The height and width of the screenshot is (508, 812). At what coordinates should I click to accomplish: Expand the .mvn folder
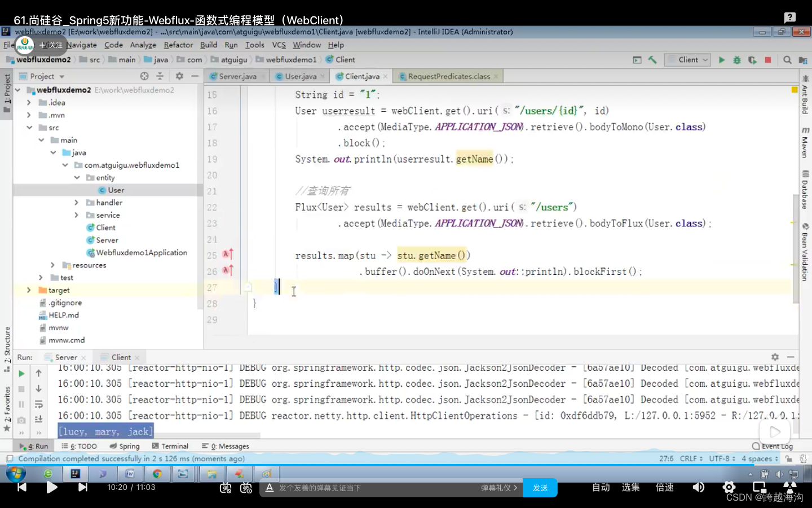coord(29,115)
